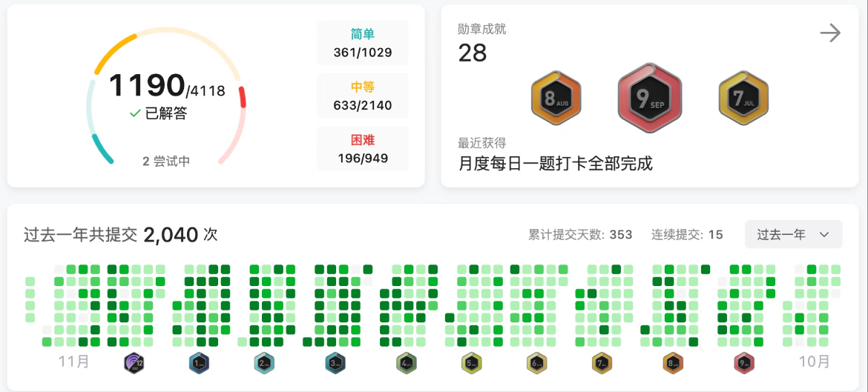
Task: Click the January badge under the heatmap
Action: tap(199, 362)
